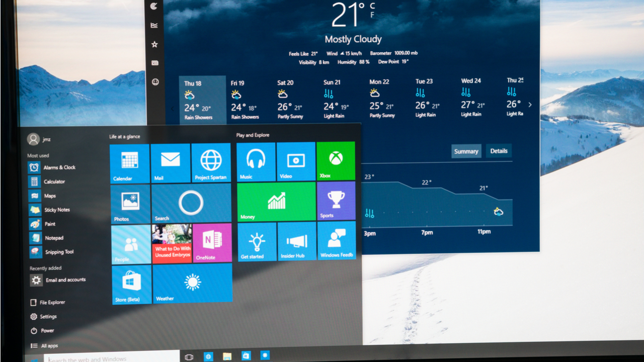This screenshot has width=644, height=362.
Task: Open the OneNote tile
Action: click(x=212, y=243)
